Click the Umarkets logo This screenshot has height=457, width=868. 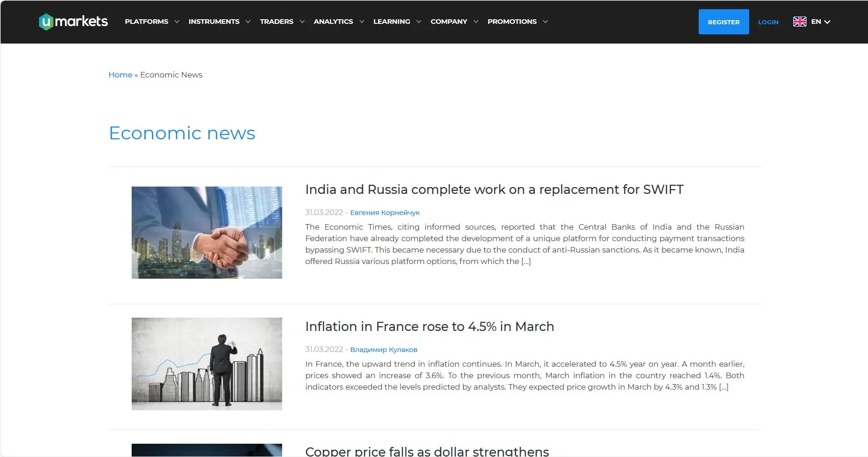pyautogui.click(x=73, y=22)
